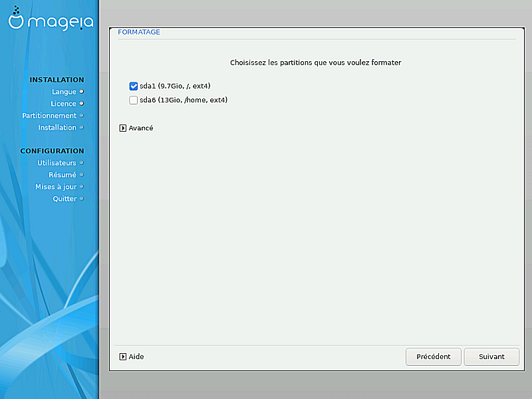Click the Installation step bullet indicator
Viewport: 532px width, 399px height.
[82, 127]
